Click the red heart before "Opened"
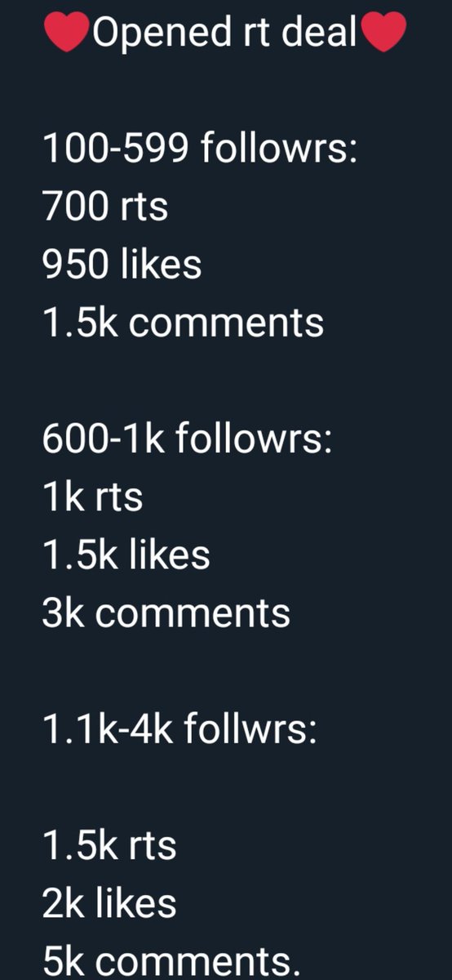Image resolution: width=452 pixels, height=980 pixels. tap(66, 33)
